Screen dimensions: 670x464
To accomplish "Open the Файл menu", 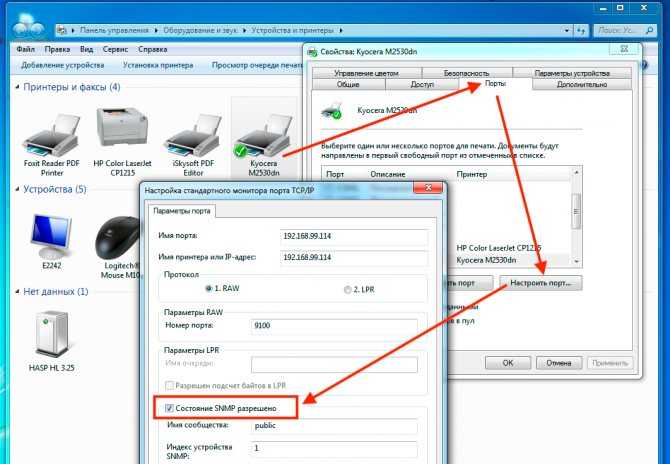I will pyautogui.click(x=26, y=50).
